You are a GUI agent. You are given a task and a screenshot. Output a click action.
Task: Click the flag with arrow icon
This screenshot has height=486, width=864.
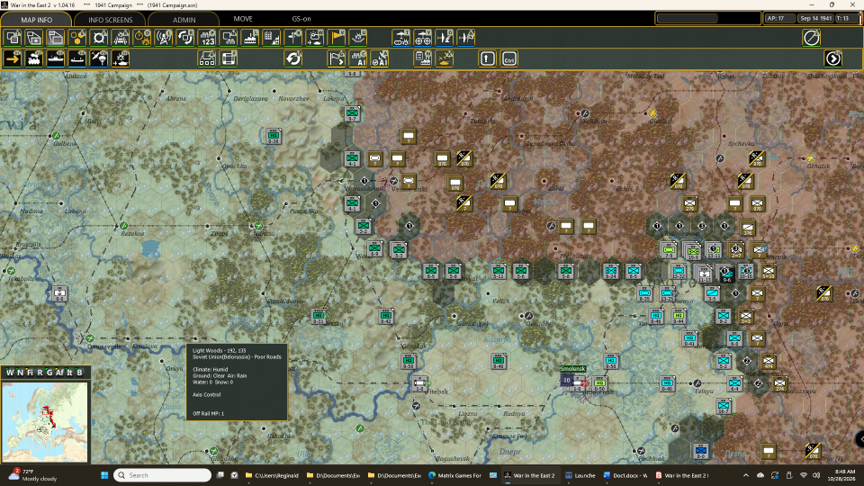tap(337, 58)
